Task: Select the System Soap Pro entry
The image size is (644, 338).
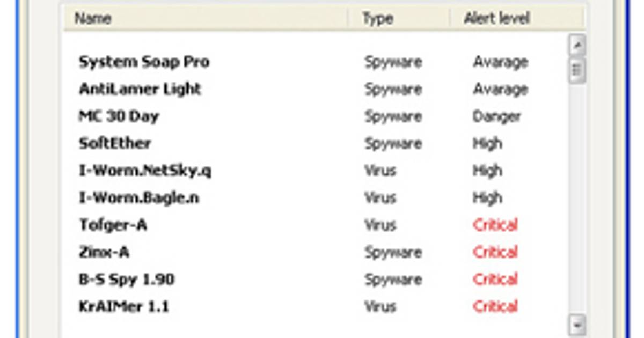Action: coord(144,62)
